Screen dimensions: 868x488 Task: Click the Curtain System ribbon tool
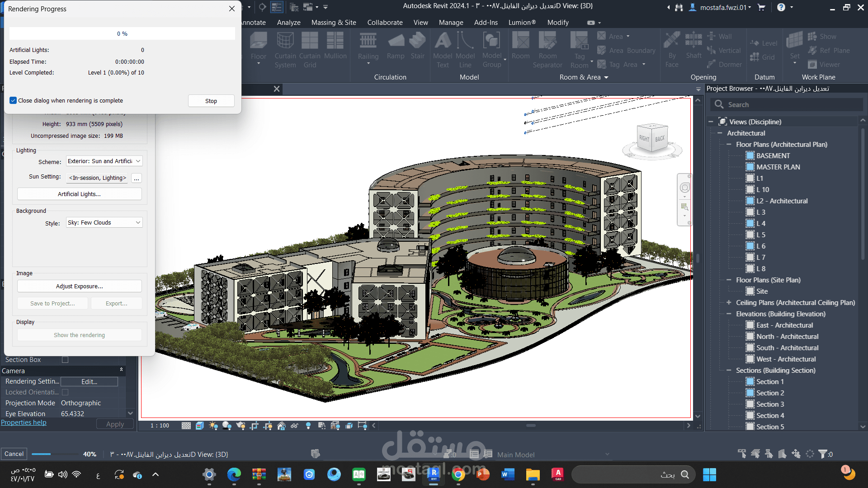point(285,50)
